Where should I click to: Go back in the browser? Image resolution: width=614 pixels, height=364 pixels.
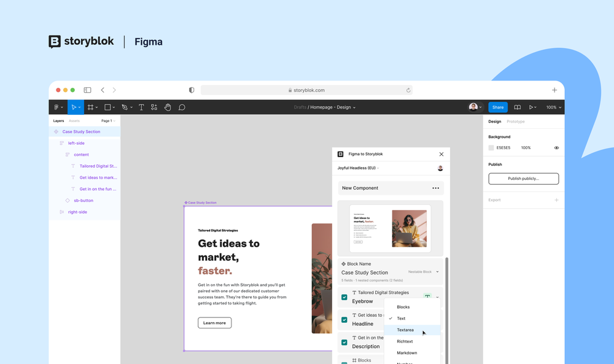tap(103, 90)
